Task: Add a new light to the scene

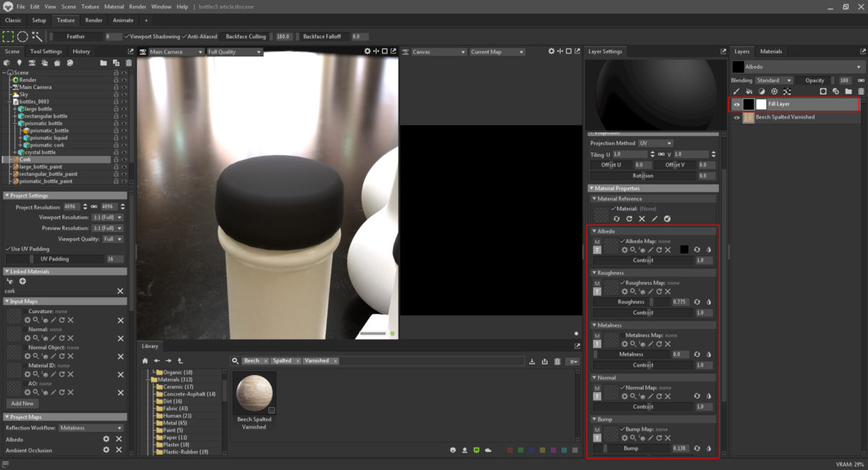Action: (x=20, y=63)
